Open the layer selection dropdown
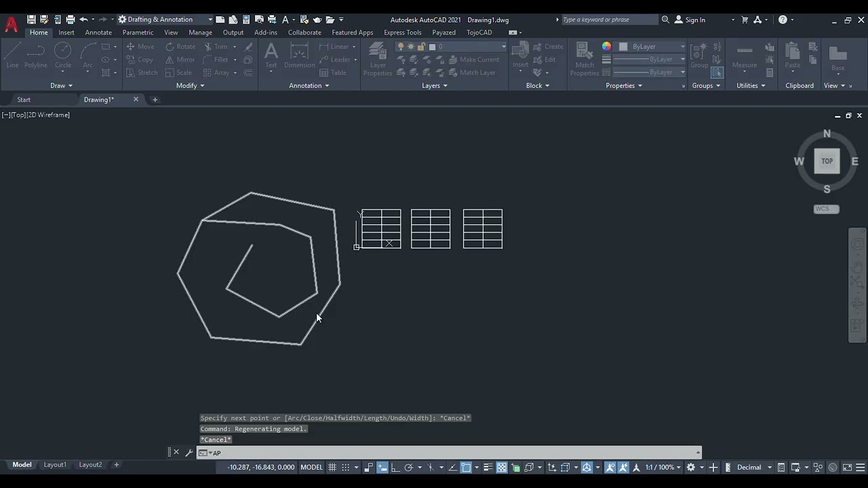Screen dimensions: 868x488 point(451,47)
